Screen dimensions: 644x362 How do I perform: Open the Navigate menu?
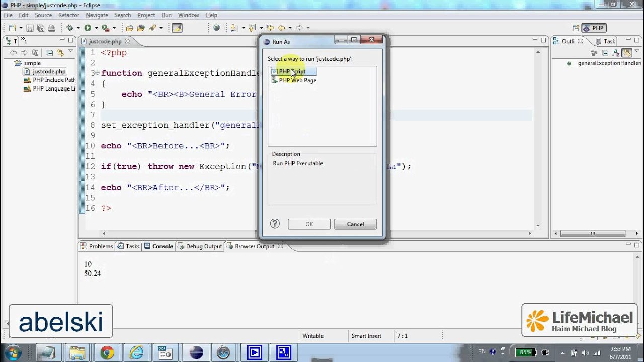tap(97, 15)
